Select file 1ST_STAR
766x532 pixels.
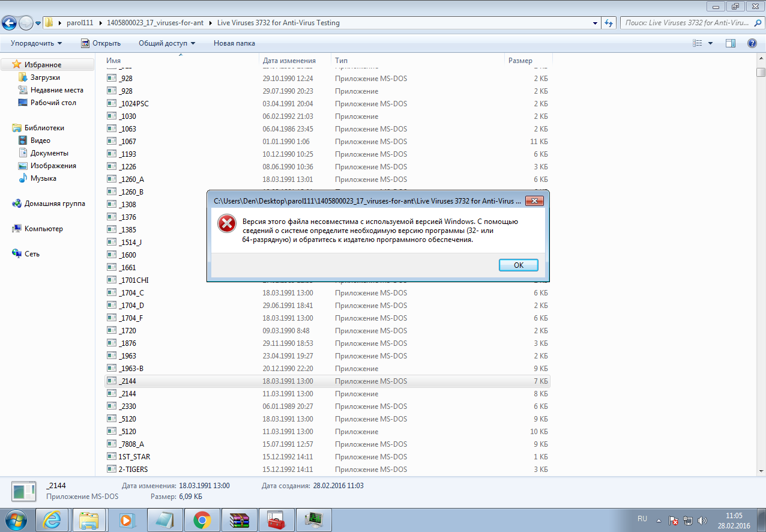click(x=134, y=457)
